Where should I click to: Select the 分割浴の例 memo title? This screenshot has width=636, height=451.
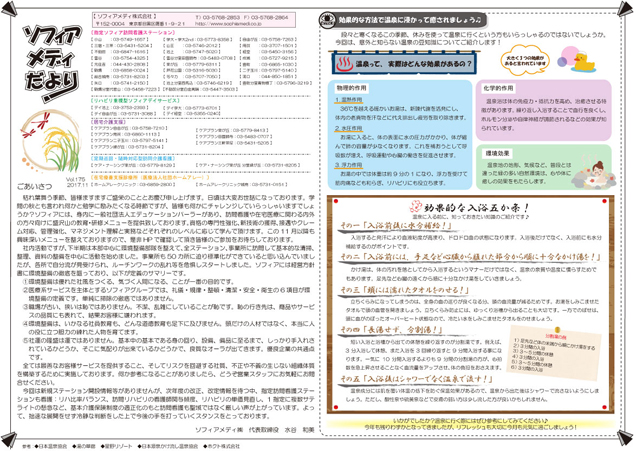pos(556,337)
